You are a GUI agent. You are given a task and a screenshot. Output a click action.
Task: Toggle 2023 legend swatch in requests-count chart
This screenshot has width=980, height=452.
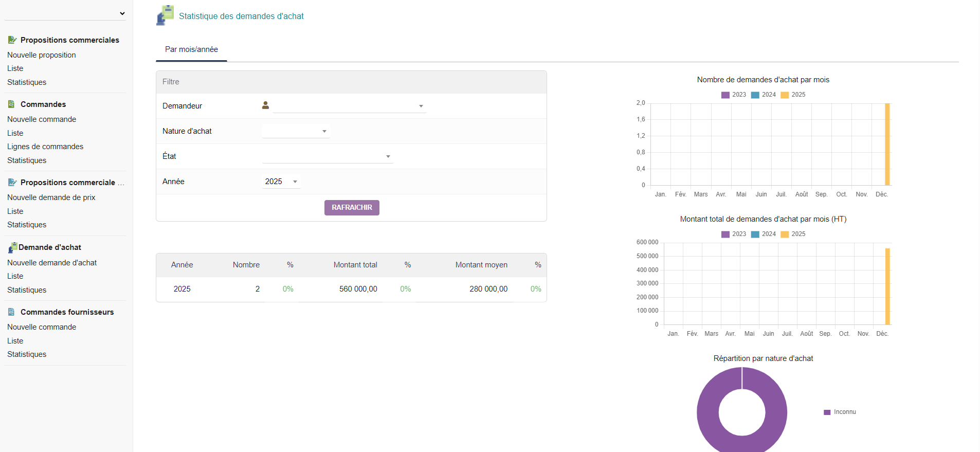click(x=725, y=95)
